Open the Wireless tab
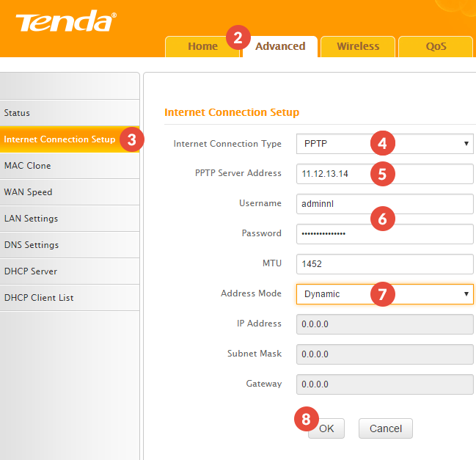The image size is (476, 460). 358,46
